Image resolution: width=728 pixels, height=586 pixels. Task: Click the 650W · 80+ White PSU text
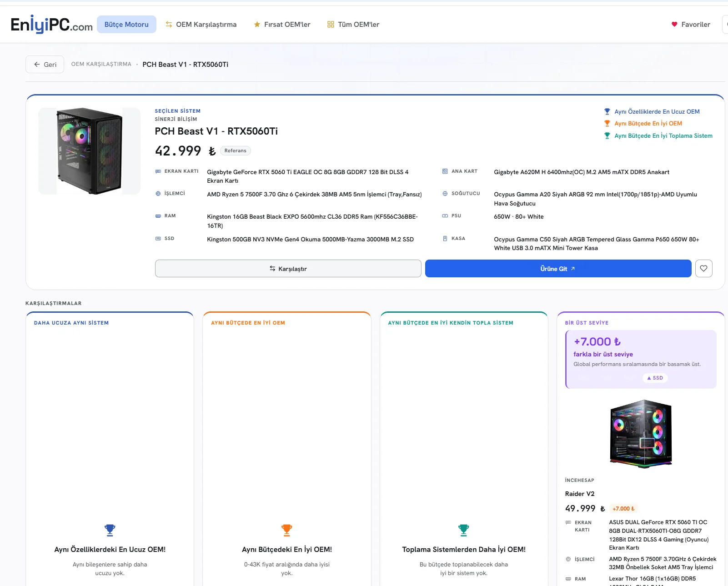click(519, 217)
